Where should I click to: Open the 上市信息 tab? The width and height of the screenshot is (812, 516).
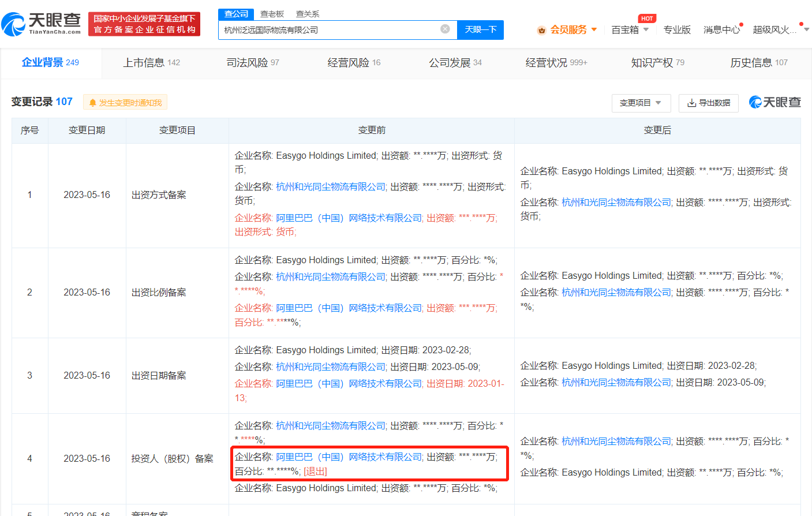[152, 62]
